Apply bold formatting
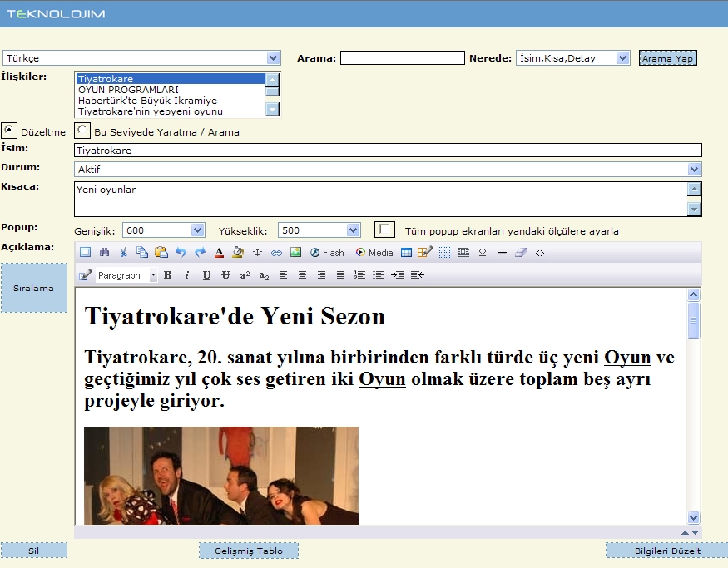Screen dimensions: 728x568 (x=167, y=275)
